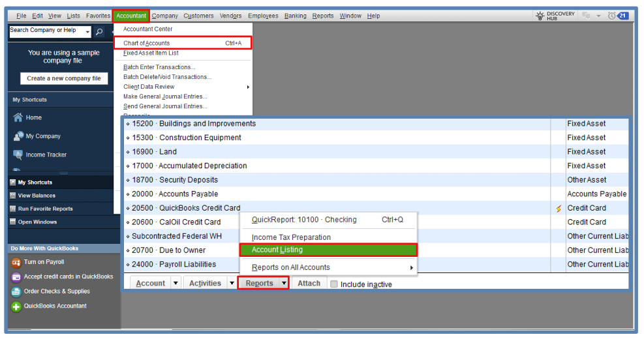Image resolution: width=644 pixels, height=339 pixels.
Task: Open the Accountant menu
Action: click(x=131, y=16)
